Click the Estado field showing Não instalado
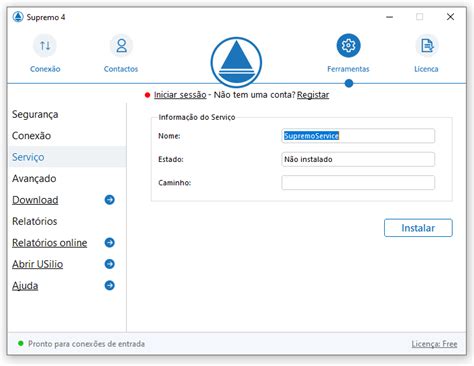 tap(358, 159)
